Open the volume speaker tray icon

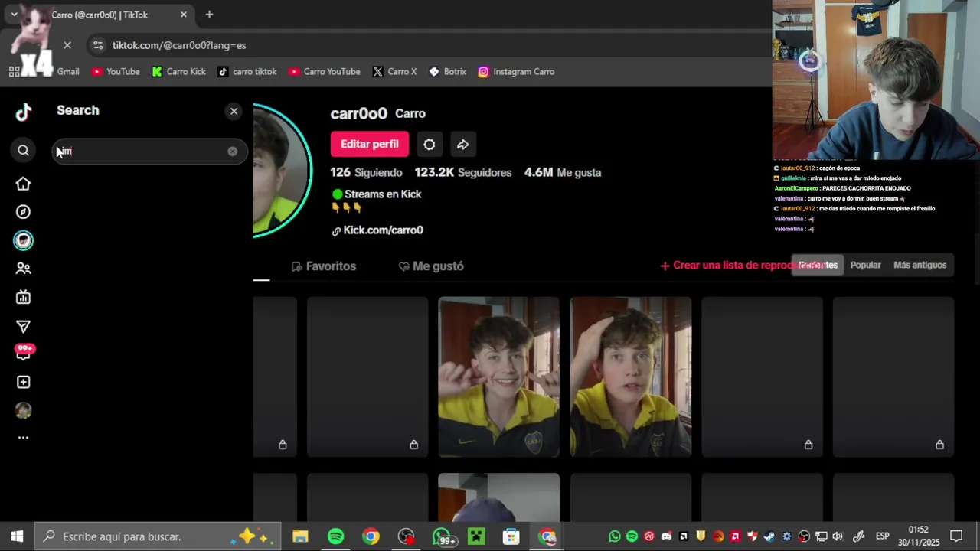click(x=838, y=536)
